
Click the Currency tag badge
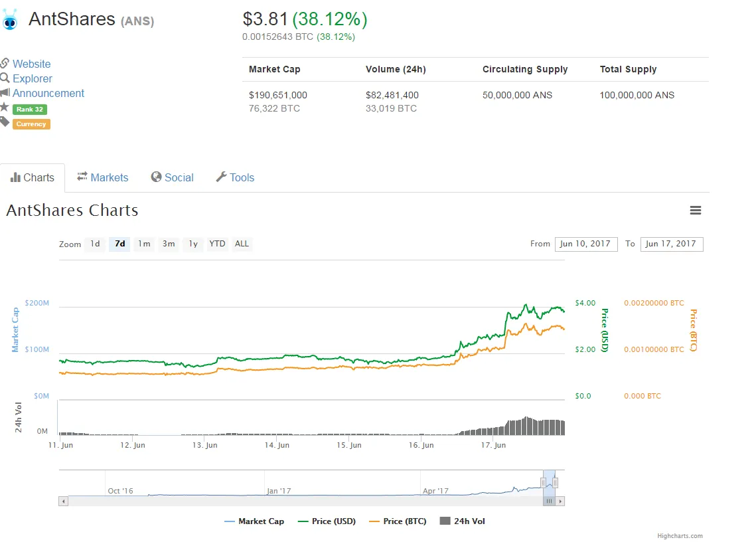pyautogui.click(x=31, y=124)
